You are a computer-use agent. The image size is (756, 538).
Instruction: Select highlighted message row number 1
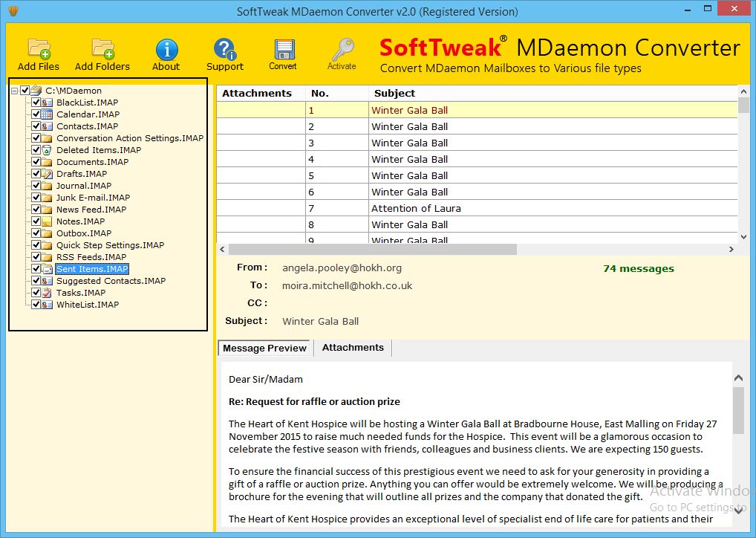(477, 110)
